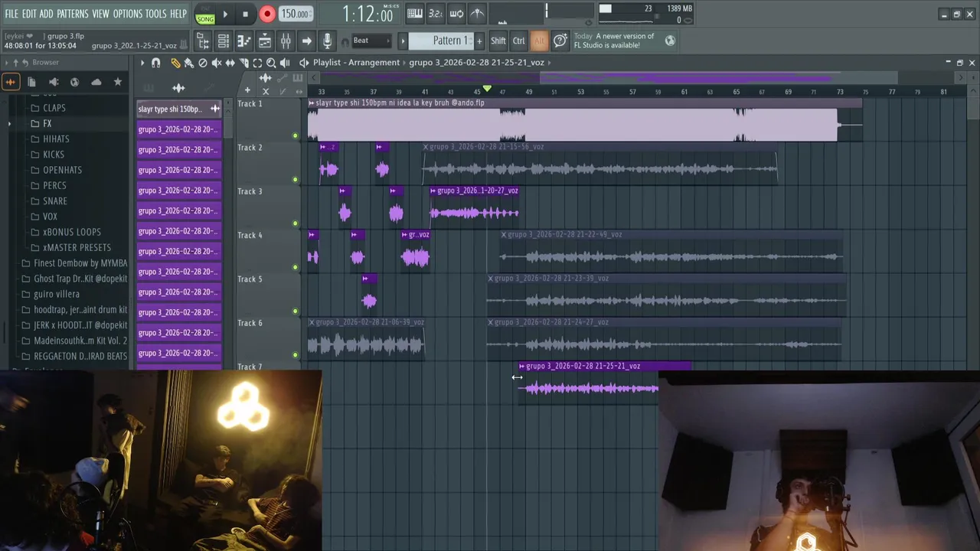The image size is (980, 551).
Task: Open the browser's speaker tab icon
Action: coord(53,82)
